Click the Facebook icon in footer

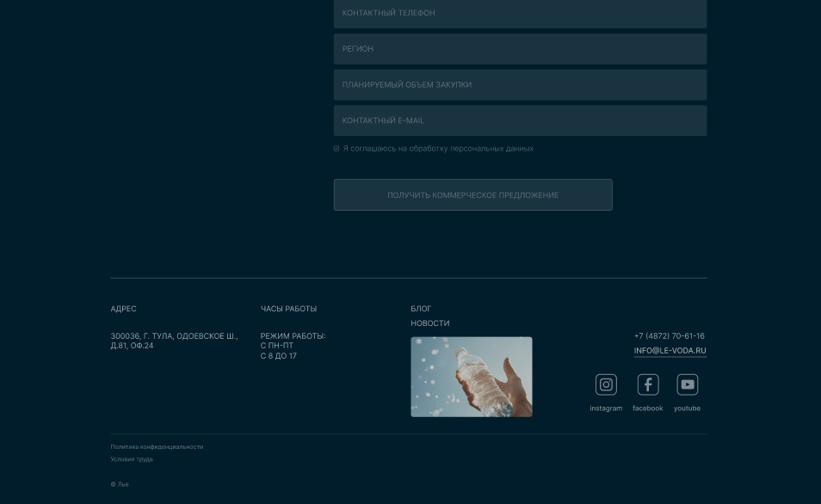coord(647,384)
